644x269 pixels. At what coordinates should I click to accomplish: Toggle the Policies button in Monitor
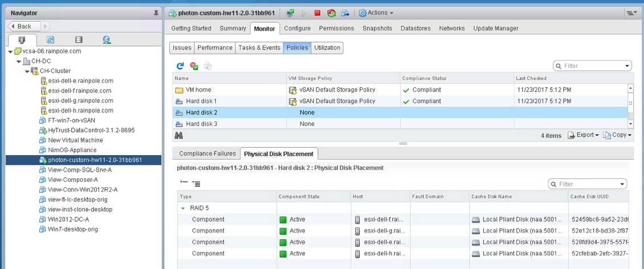click(297, 48)
